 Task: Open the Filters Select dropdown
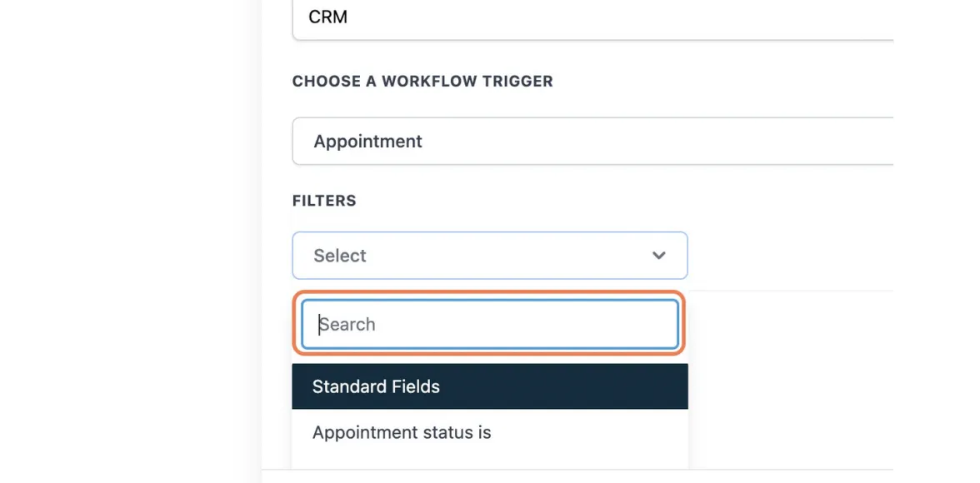pyautogui.click(x=489, y=256)
